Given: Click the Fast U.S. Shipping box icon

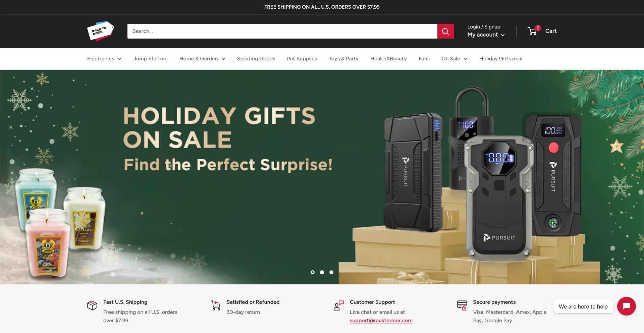Looking at the screenshot, I should [x=92, y=306].
